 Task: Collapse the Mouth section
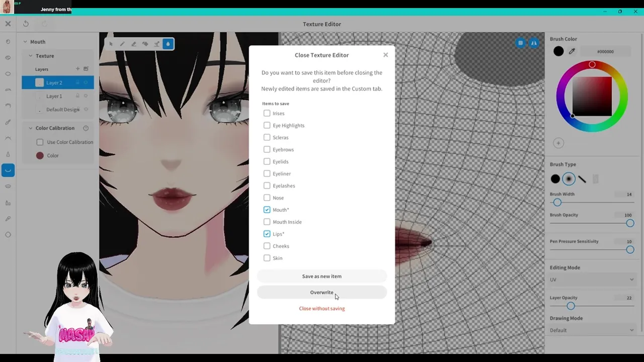25,42
